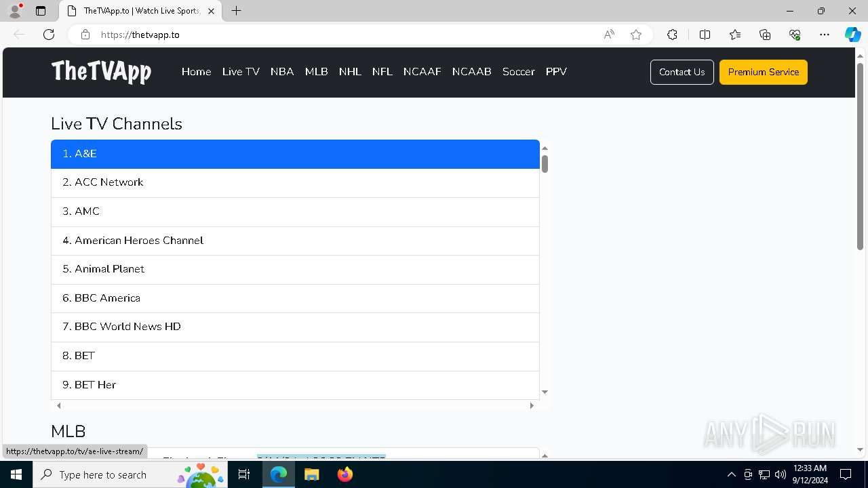Image resolution: width=868 pixels, height=488 pixels.
Task: Open Live TV nav item
Action: [241, 72]
